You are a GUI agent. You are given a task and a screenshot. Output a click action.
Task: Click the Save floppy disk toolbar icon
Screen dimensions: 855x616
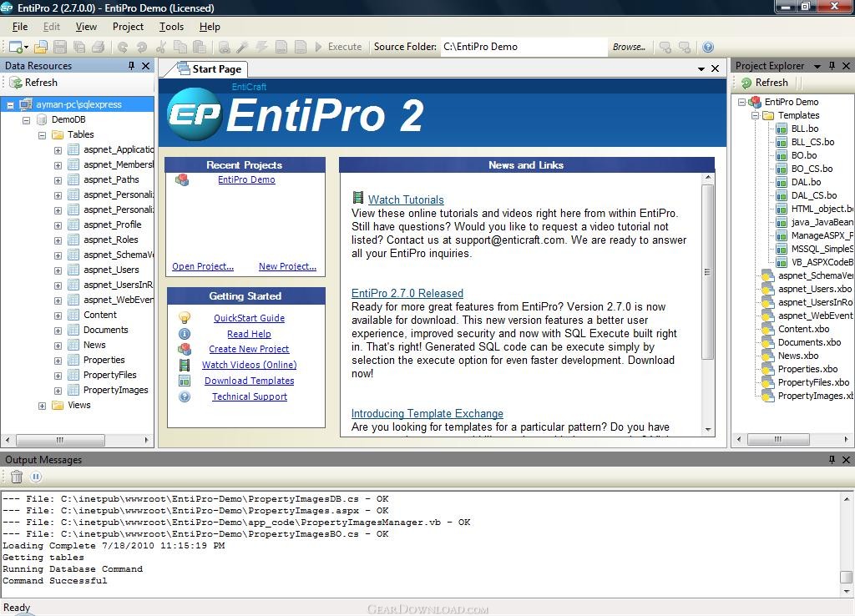[60, 47]
